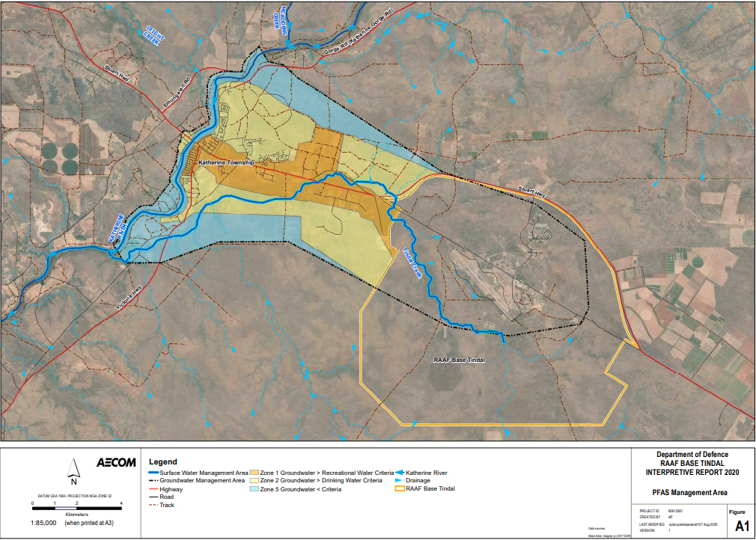Click the four circular irrigation fields
The image size is (756, 540).
[x=60, y=159]
